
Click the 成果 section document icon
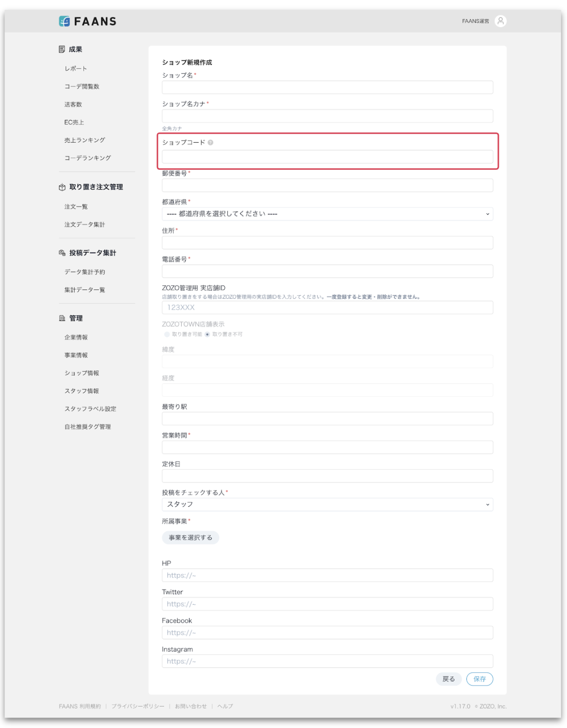pos(62,49)
